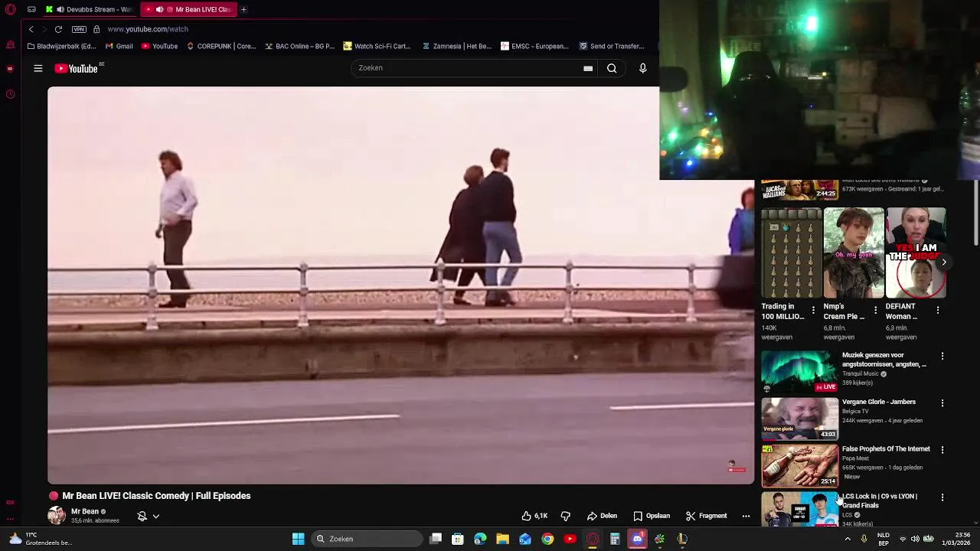Go back in browser history

(x=31, y=29)
